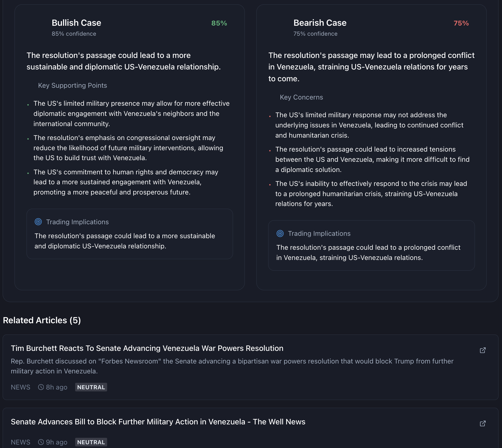Click the Trading Implications target icon in Bearish Case

click(x=280, y=233)
